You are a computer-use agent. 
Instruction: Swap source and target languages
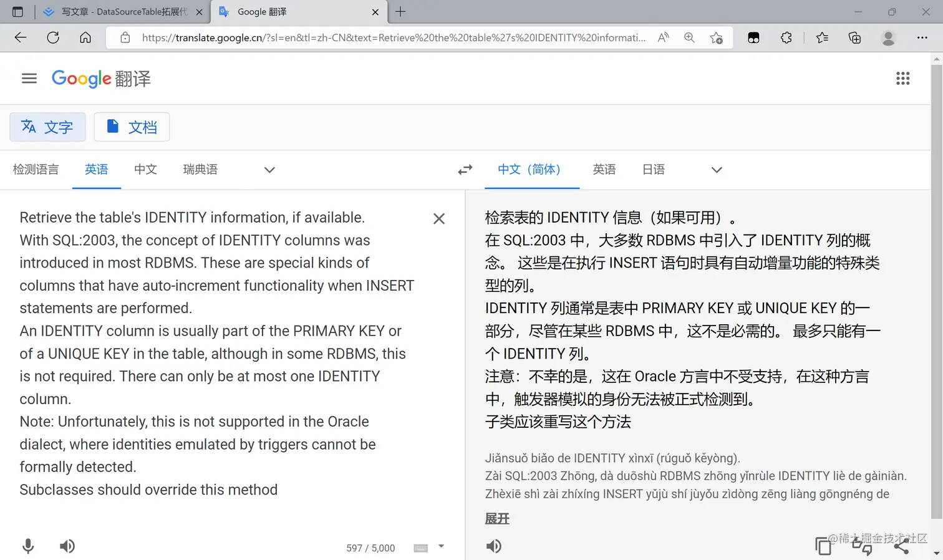click(x=465, y=170)
